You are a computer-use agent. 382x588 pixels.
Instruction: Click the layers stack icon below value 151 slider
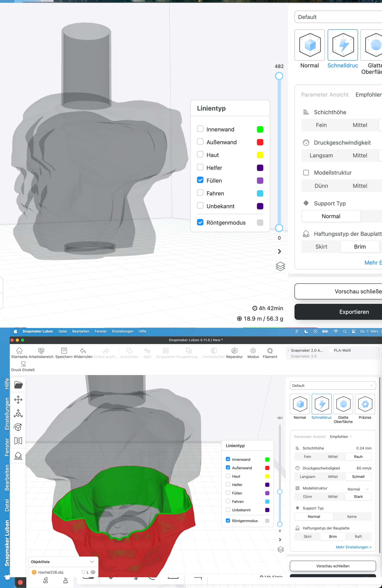click(x=281, y=549)
